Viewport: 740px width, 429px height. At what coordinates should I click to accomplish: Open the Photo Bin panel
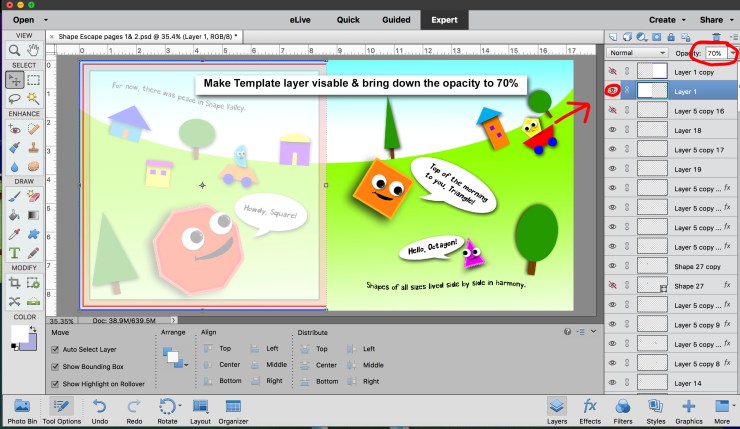click(21, 409)
